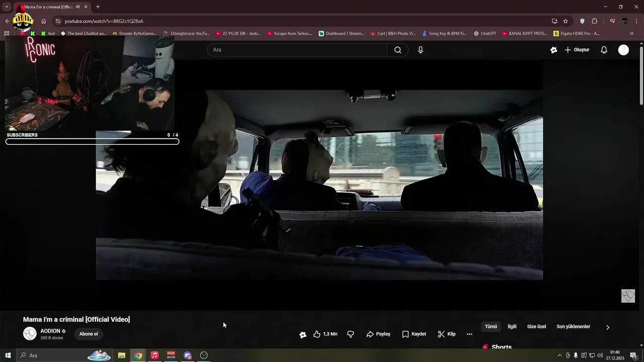Open the ChatGPT bookmark

click(485, 34)
